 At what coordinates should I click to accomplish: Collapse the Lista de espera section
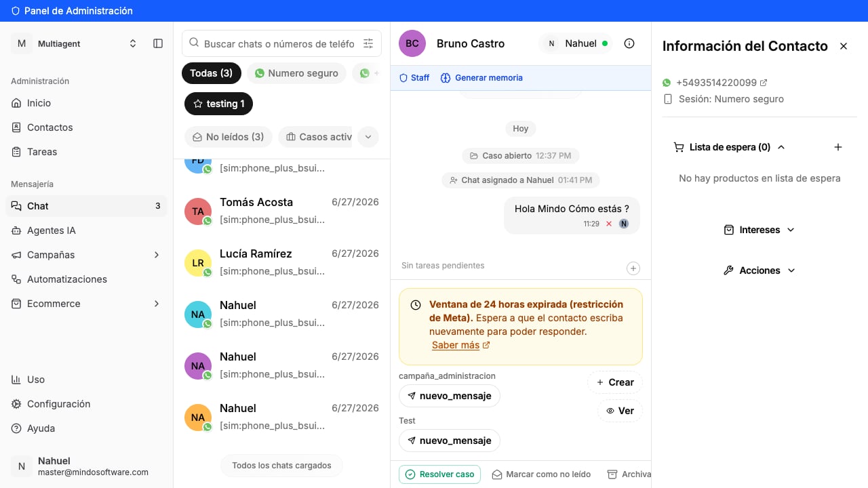tap(729, 147)
